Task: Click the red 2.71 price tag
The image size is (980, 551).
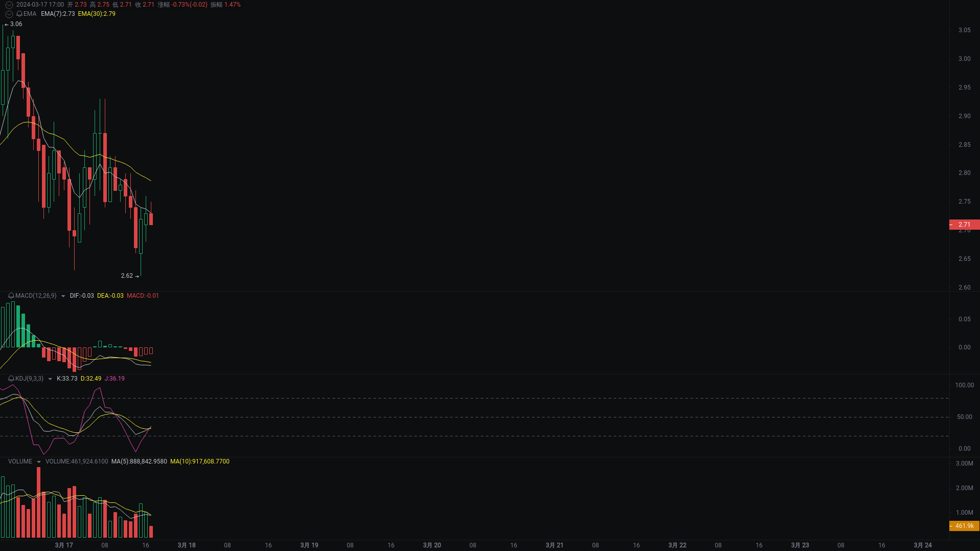Action: point(963,225)
